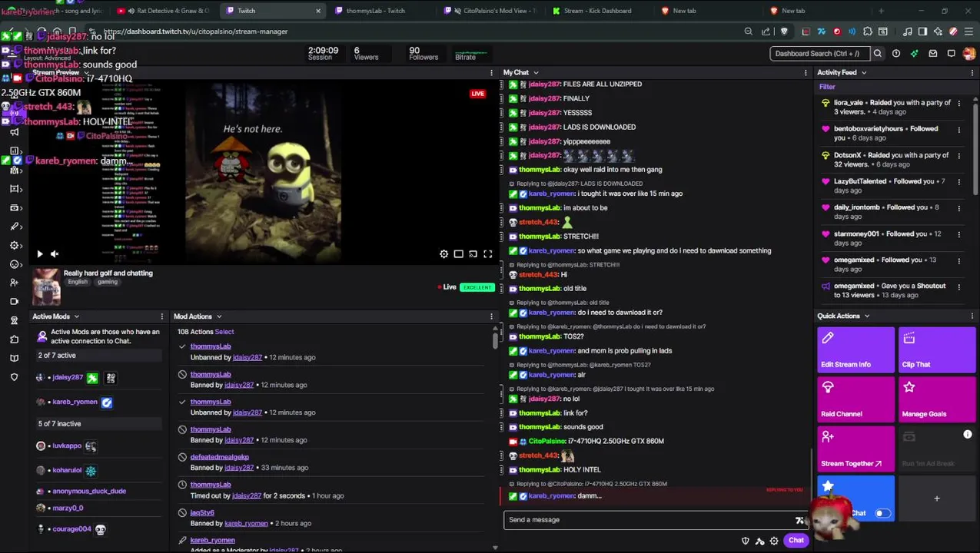Switch to CitoPalsino's Mod View tab
980x553 pixels.
(x=492, y=11)
